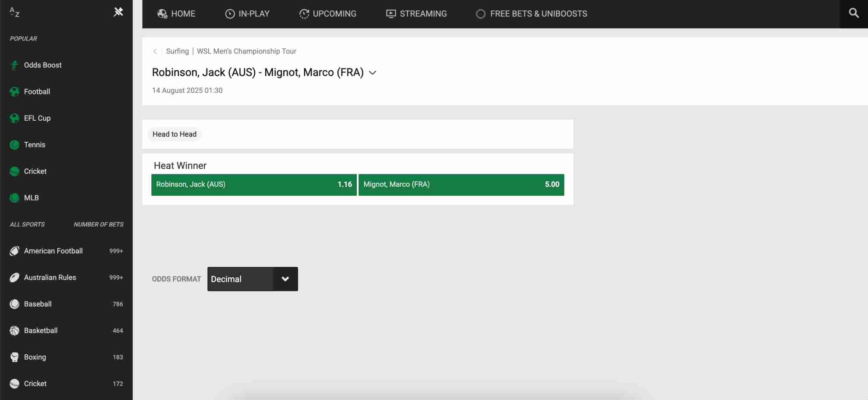Click the Baseball icon

[14, 304]
